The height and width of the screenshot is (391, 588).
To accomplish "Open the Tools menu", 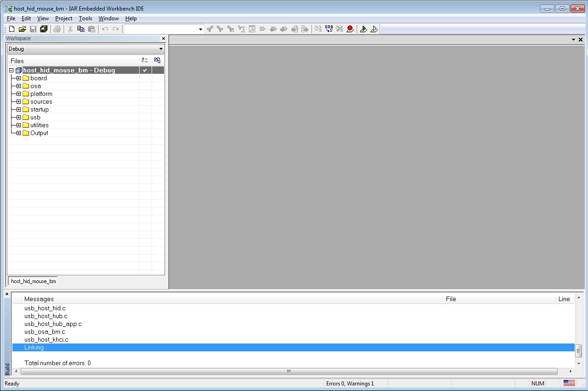I will [85, 18].
